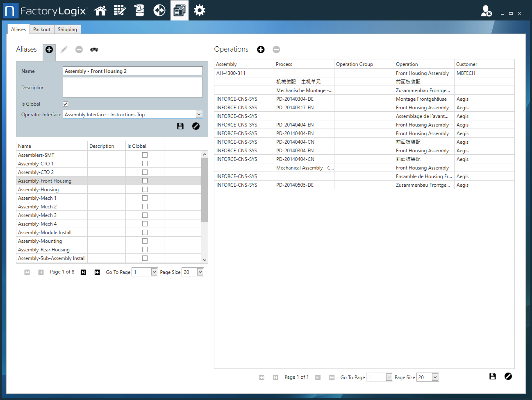Click the add alias plus icon

point(49,50)
